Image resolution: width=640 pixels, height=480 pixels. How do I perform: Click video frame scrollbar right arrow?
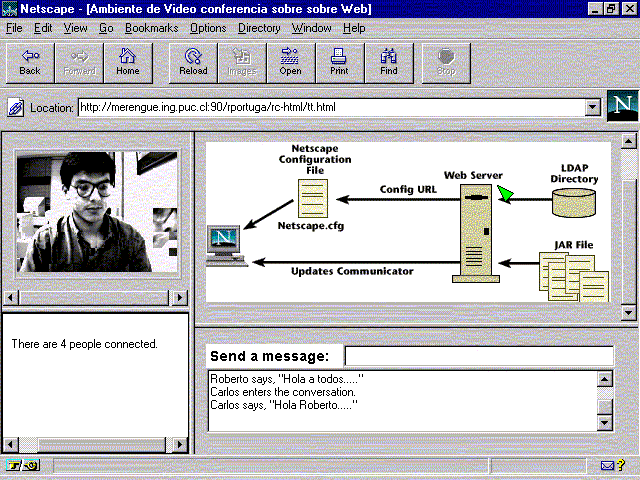(180, 297)
